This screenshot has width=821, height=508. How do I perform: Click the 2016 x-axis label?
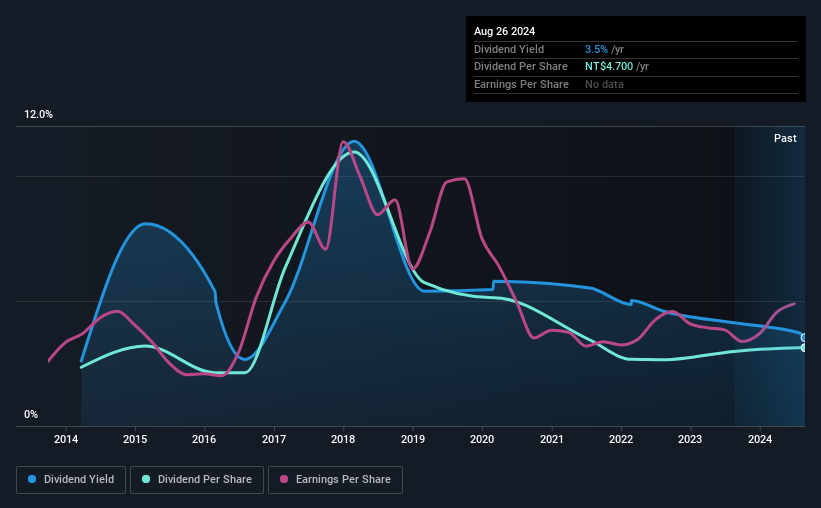pos(204,439)
